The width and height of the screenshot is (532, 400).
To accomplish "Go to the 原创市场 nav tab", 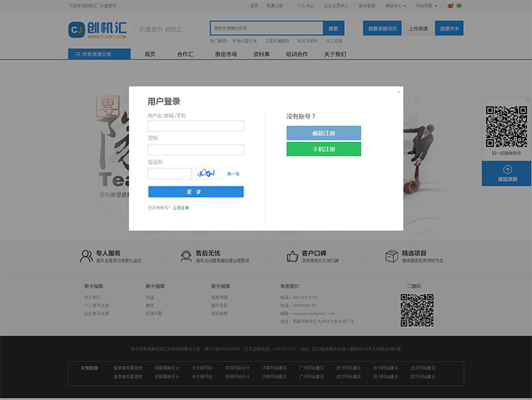I will point(226,54).
